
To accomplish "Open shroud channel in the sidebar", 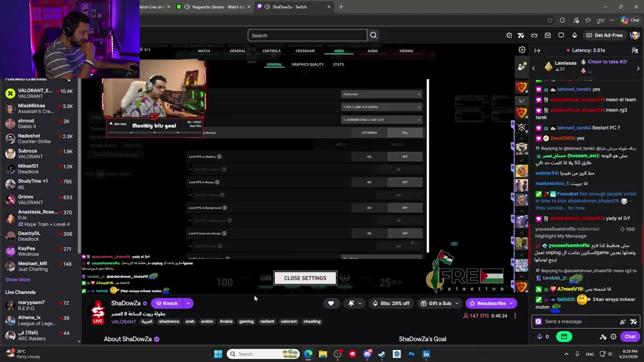I will tap(40, 124).
